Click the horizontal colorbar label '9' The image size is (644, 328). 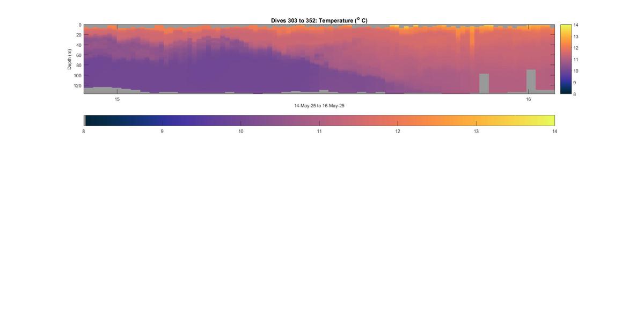tap(162, 132)
